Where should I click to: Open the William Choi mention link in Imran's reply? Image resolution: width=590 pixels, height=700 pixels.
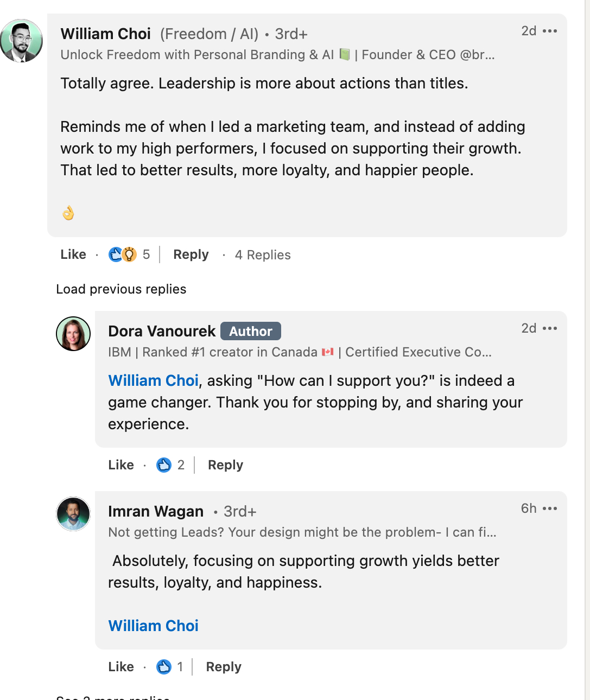pyautogui.click(x=154, y=626)
